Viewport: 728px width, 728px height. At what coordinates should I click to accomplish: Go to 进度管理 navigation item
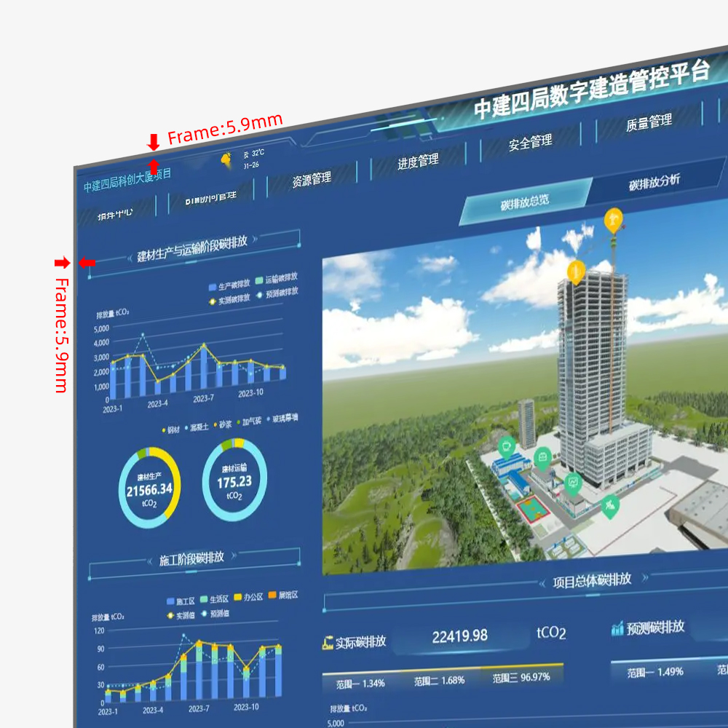pyautogui.click(x=417, y=162)
